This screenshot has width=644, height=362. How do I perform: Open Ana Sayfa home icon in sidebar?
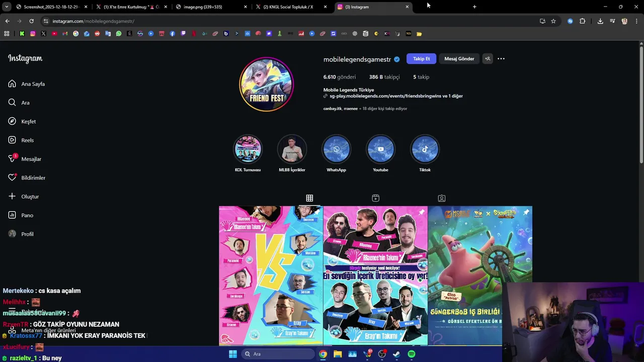pyautogui.click(x=12, y=84)
